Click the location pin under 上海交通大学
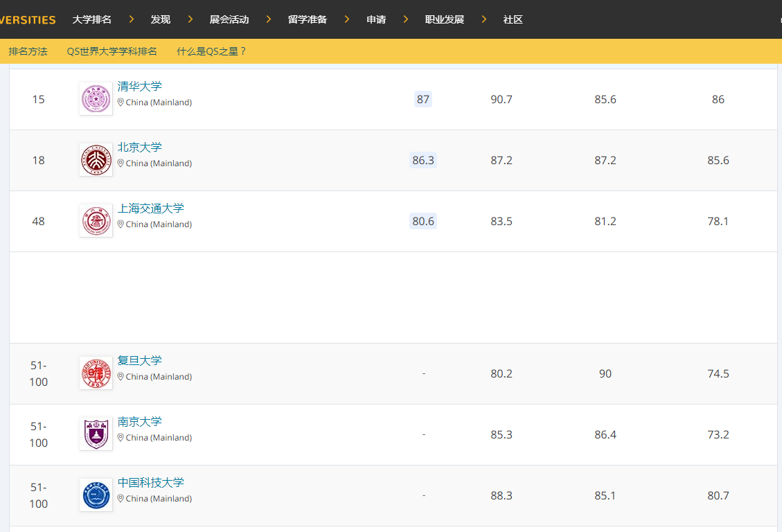The width and height of the screenshot is (782, 532). 121,224
